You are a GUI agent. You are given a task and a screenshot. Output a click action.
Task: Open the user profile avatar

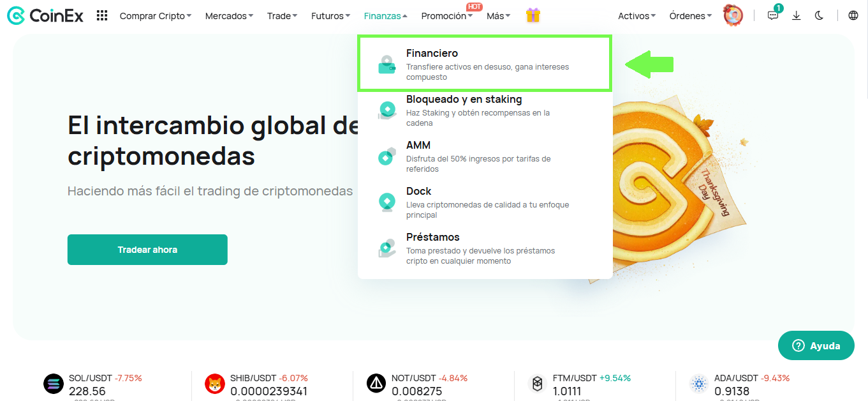click(733, 16)
